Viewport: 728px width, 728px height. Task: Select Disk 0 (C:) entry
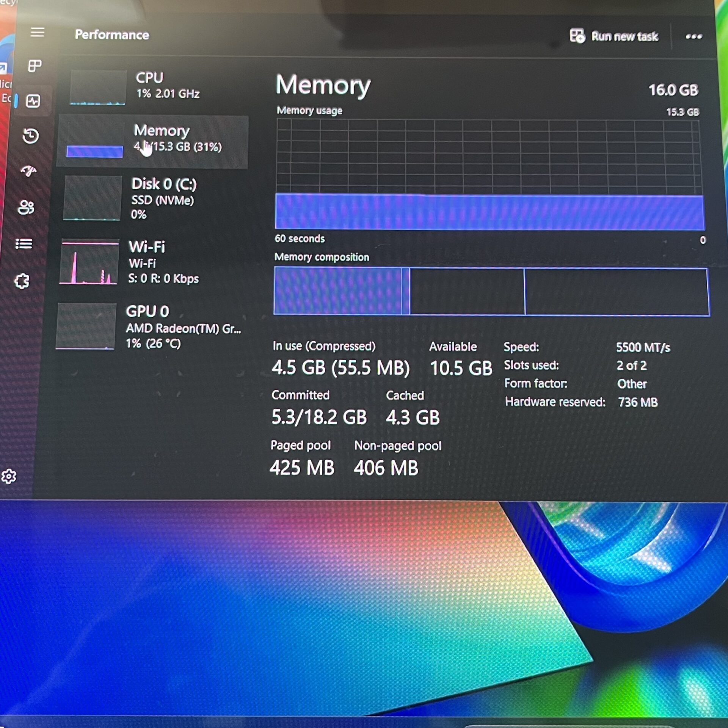click(152, 198)
